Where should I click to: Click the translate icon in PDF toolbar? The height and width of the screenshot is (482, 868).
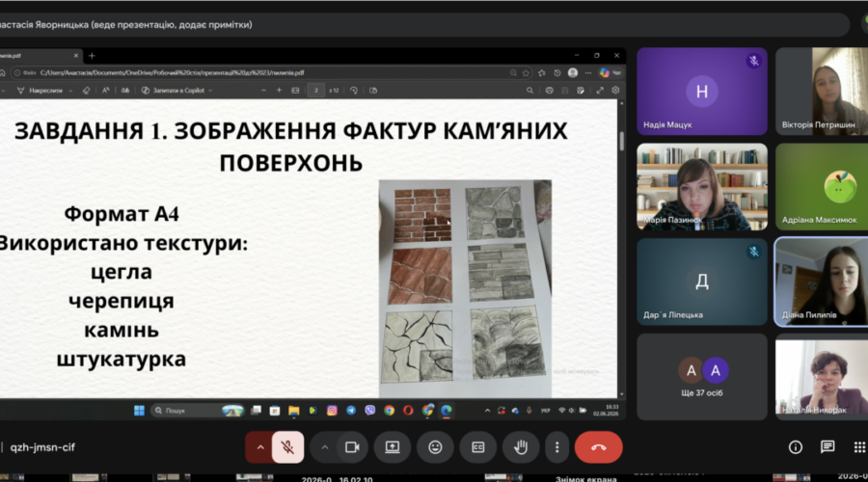[x=125, y=91]
